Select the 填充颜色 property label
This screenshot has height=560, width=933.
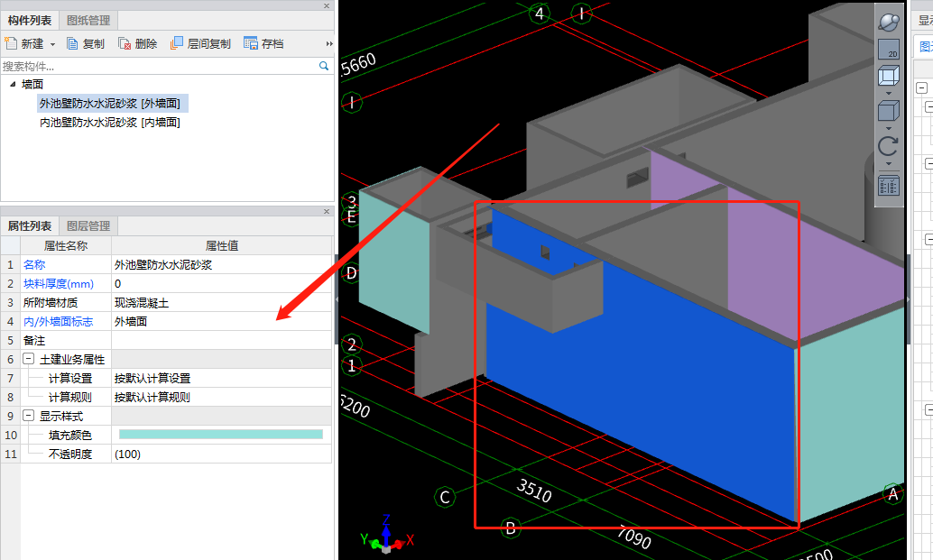coord(70,436)
